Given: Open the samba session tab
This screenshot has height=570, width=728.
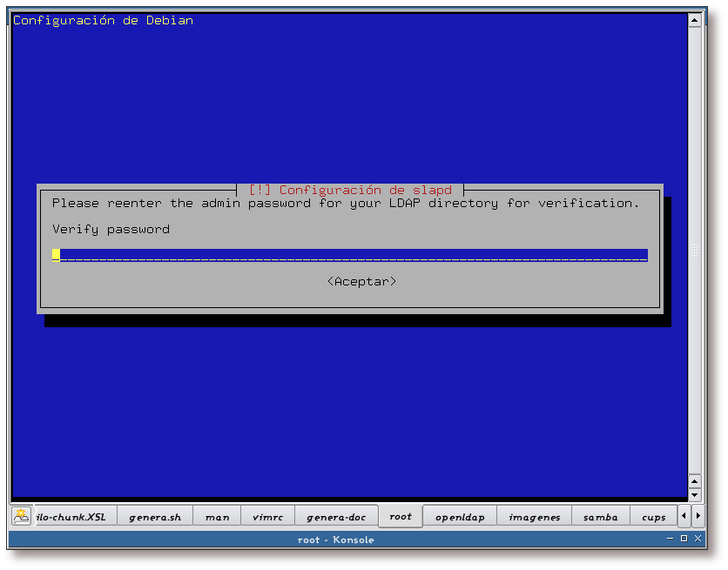Looking at the screenshot, I should [600, 517].
